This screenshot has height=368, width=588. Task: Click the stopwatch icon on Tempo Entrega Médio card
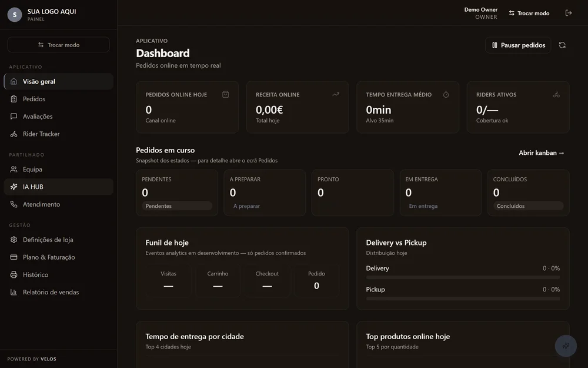[446, 95]
